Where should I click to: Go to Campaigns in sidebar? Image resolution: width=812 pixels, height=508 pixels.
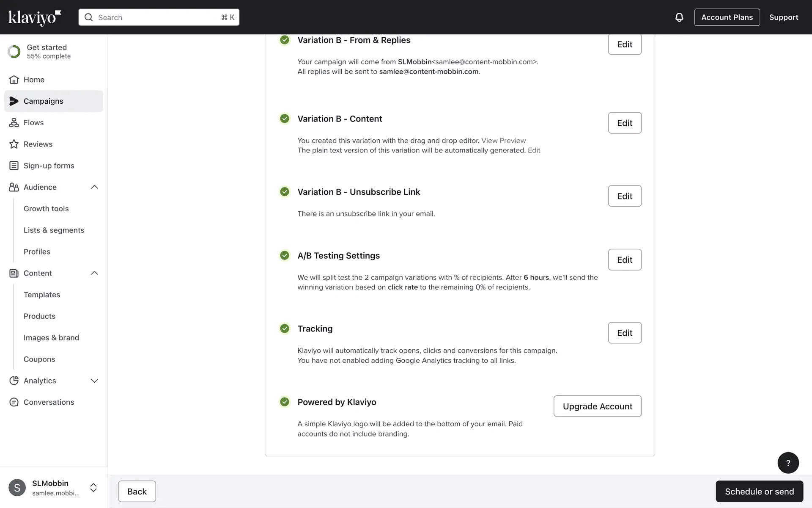pos(43,101)
